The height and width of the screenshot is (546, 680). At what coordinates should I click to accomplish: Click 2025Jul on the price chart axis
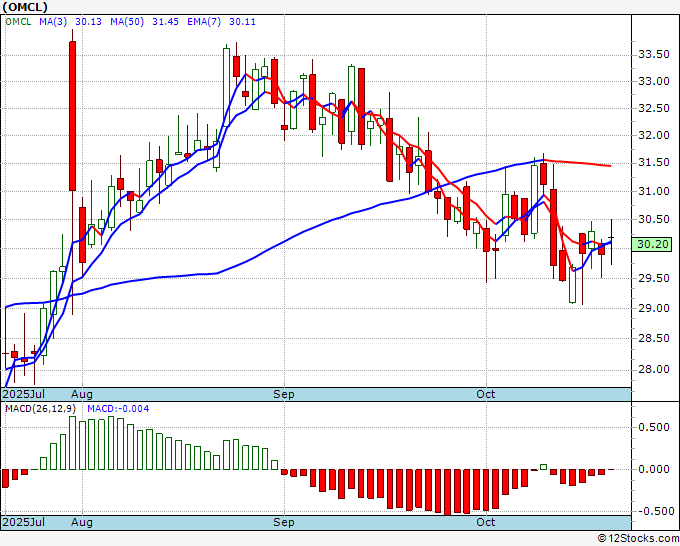24,394
